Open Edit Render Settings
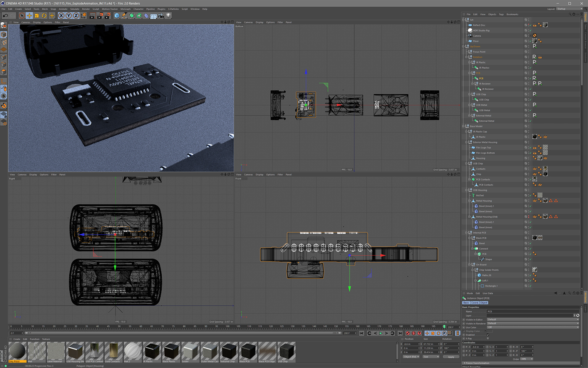Image resolution: width=588 pixels, height=368 pixels. [x=108, y=16]
